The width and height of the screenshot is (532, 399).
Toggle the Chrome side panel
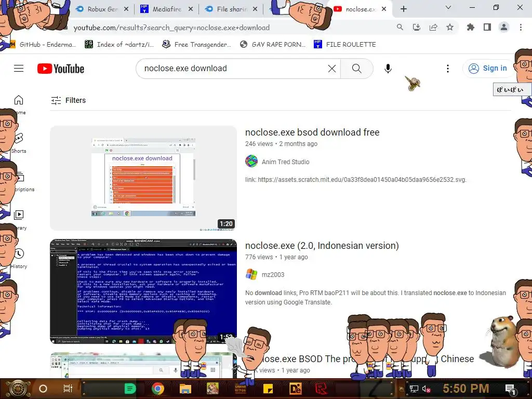[x=487, y=27]
